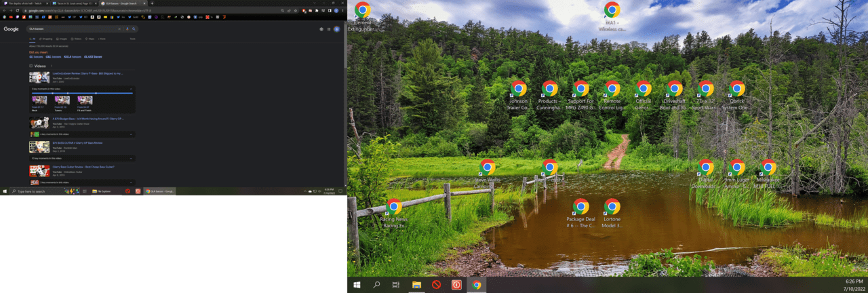Open the Steve Watts desktop shortcut
The image size is (868, 293).
click(488, 174)
